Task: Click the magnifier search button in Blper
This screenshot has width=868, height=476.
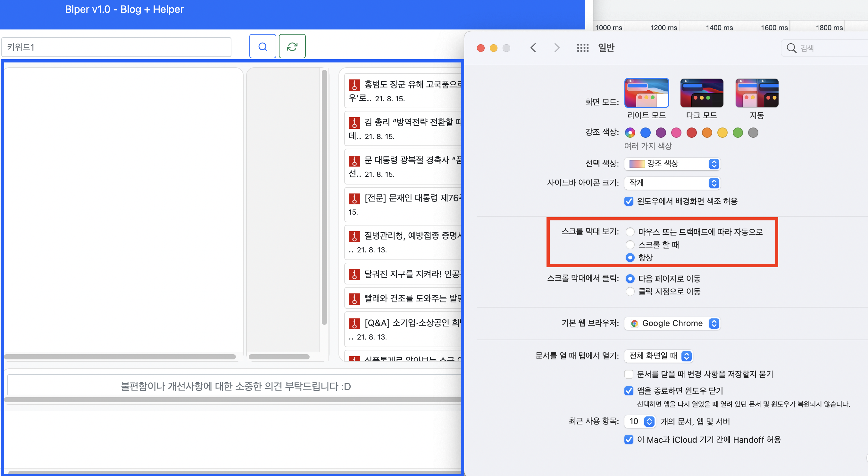Action: click(263, 46)
